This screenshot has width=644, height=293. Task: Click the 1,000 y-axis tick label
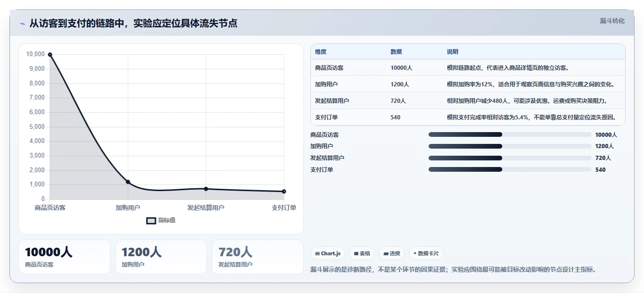(37, 184)
